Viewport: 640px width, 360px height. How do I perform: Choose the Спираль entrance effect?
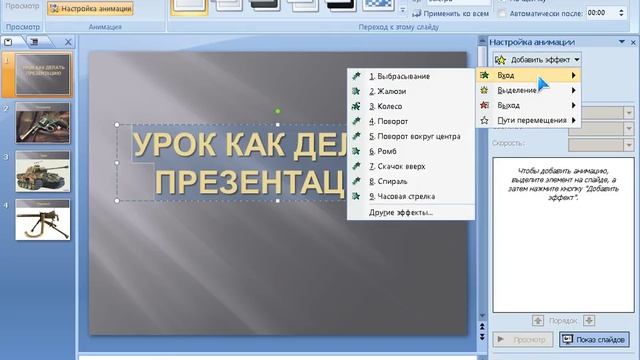pos(411,181)
